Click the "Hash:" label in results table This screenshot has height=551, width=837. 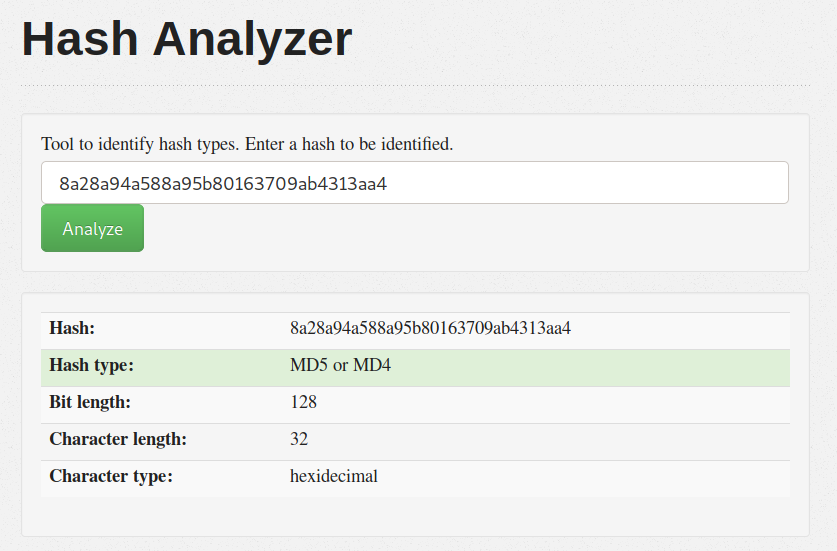[x=72, y=328]
